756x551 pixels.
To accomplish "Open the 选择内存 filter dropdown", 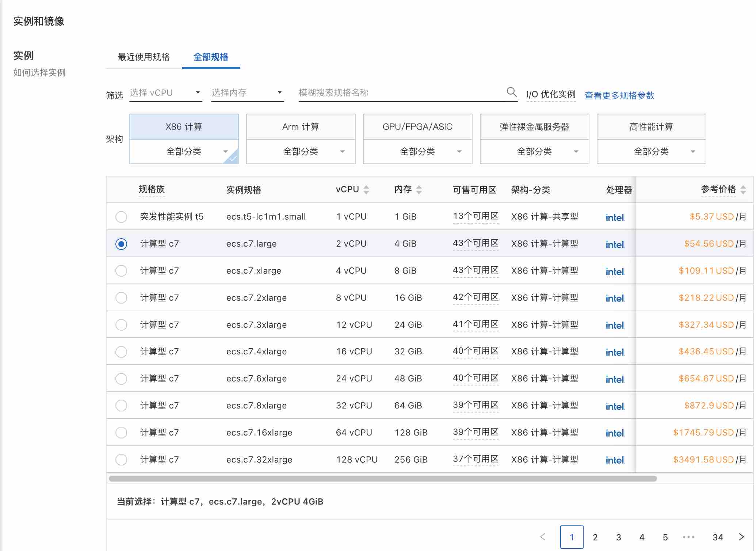I will [248, 93].
